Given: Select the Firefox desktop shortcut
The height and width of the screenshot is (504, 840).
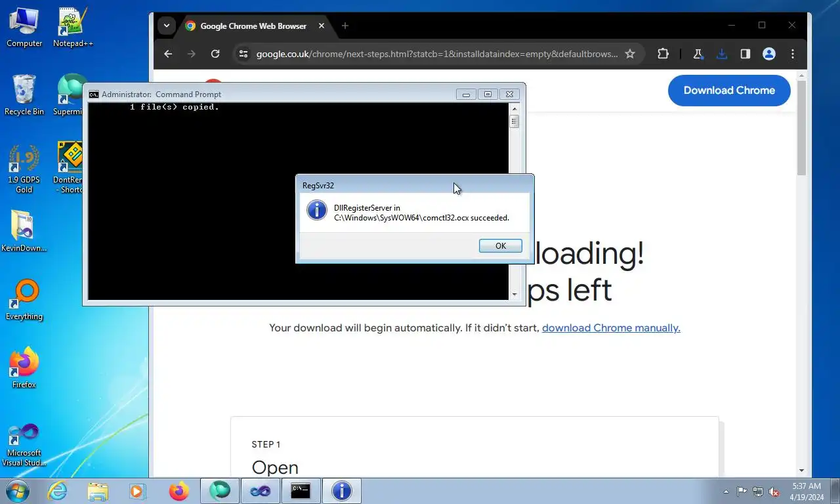Looking at the screenshot, I should pyautogui.click(x=24, y=369).
